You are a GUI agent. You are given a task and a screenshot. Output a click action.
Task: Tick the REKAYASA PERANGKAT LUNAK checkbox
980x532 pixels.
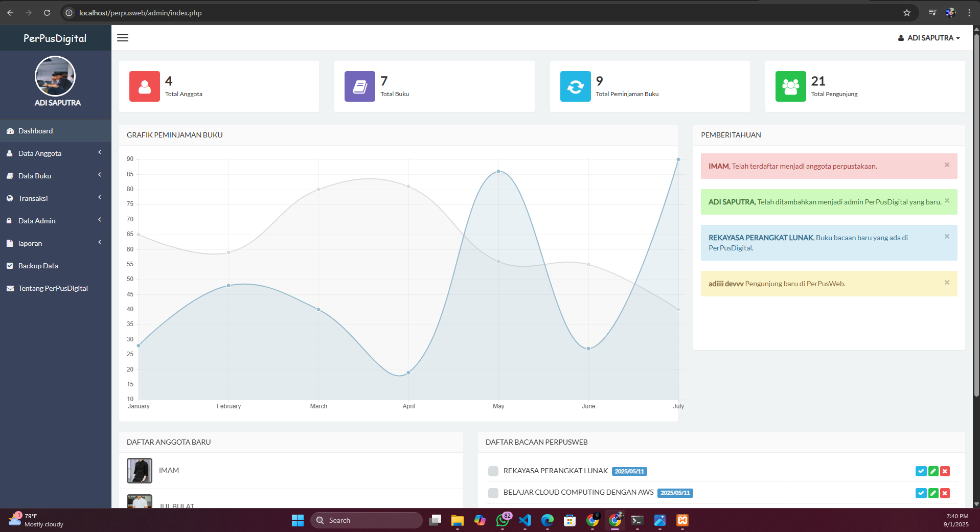coord(493,471)
